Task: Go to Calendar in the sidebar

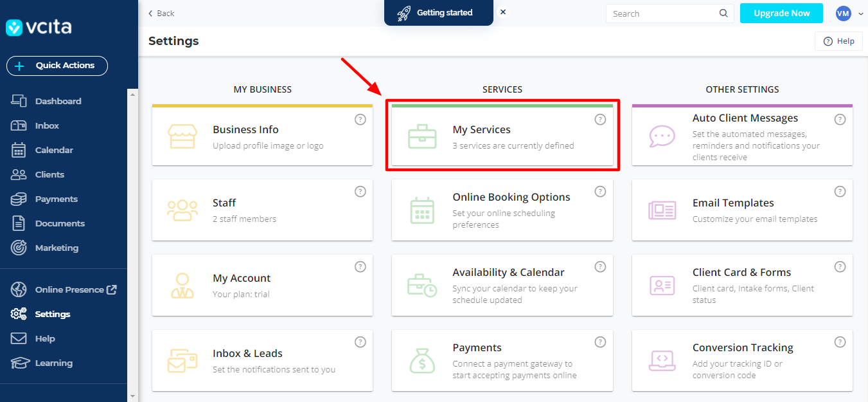Action: (x=54, y=150)
